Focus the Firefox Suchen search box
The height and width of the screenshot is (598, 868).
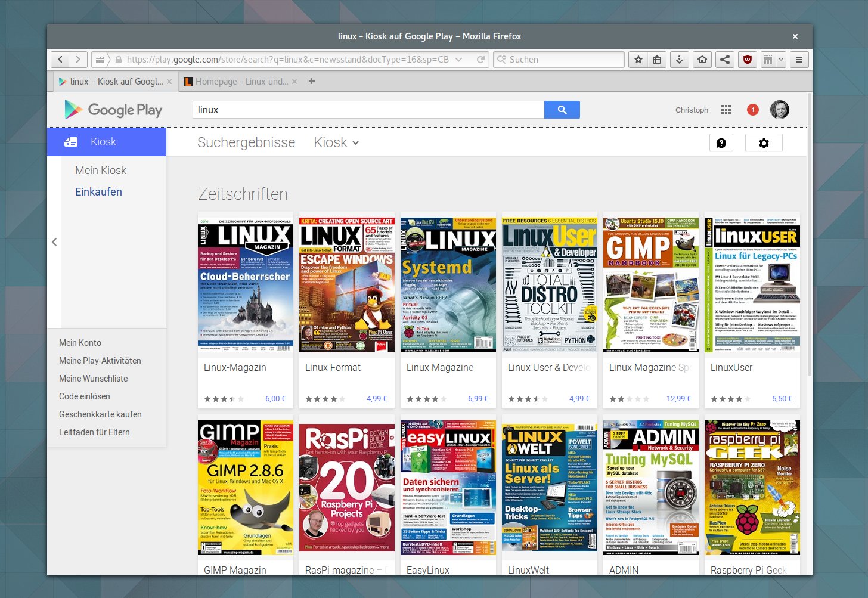pos(559,60)
